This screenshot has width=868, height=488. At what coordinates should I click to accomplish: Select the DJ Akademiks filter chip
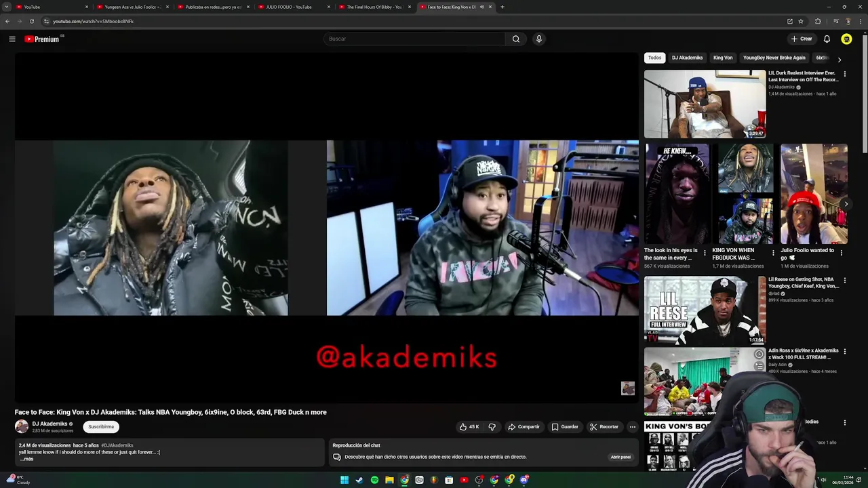[687, 58]
